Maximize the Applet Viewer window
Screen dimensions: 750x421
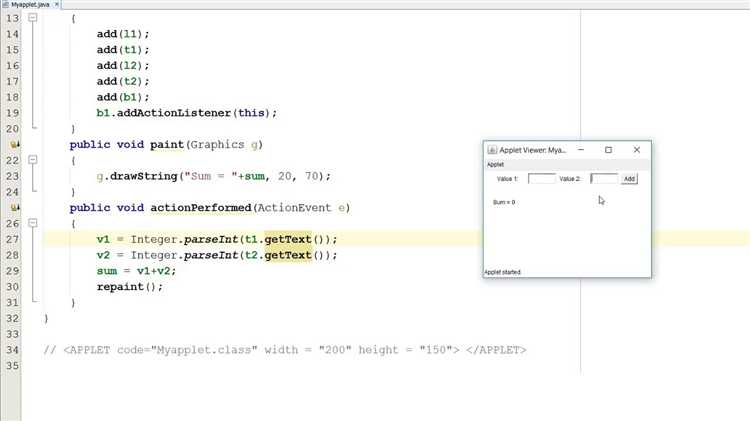coord(608,150)
